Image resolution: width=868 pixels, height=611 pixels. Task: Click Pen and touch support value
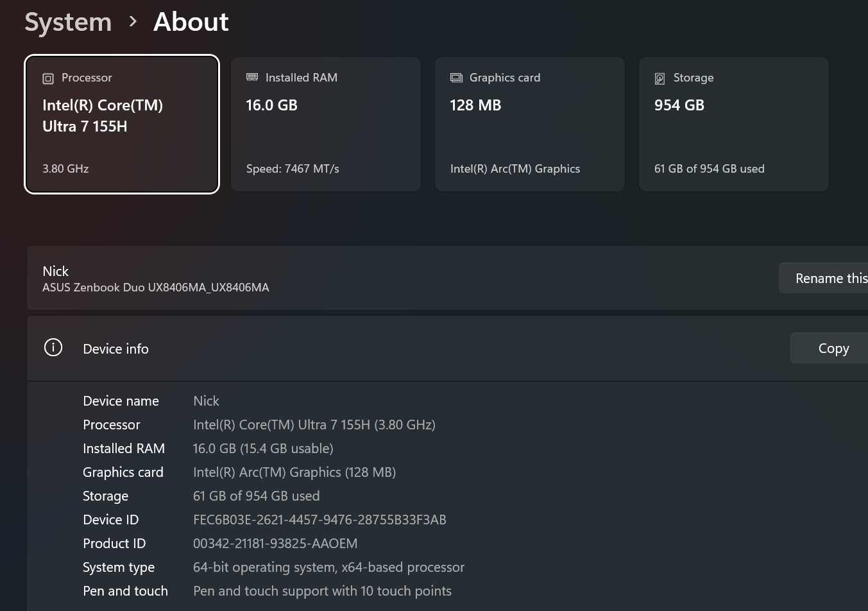pos(322,591)
